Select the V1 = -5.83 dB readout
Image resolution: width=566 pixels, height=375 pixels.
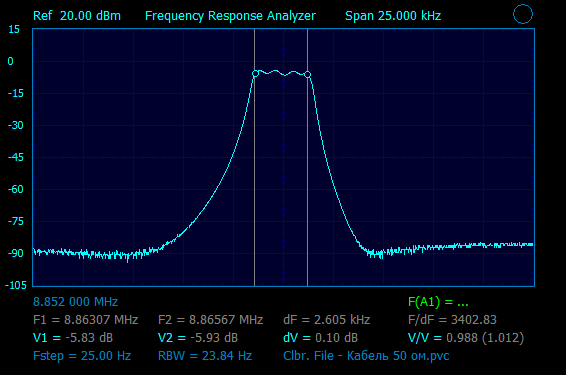(73, 338)
